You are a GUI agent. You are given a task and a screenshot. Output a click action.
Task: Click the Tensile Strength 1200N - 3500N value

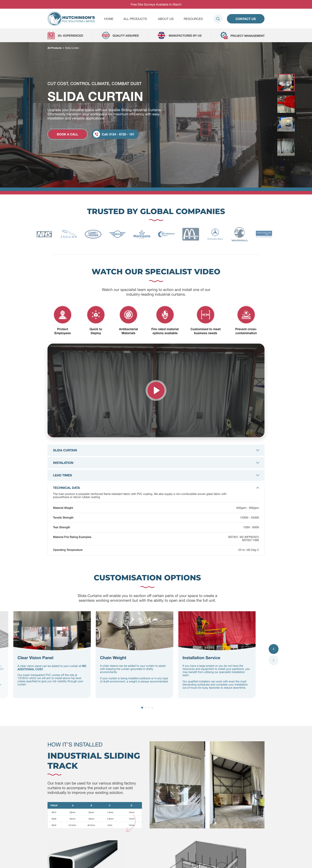[249, 518]
